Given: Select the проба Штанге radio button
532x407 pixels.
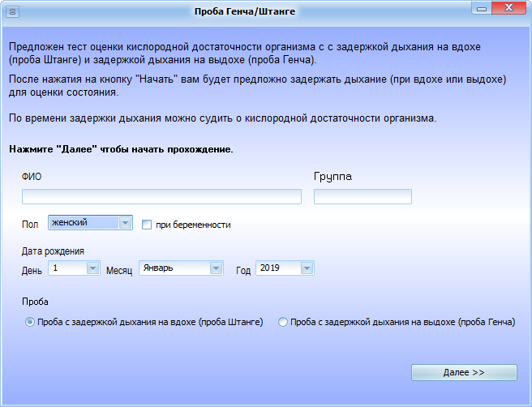Looking at the screenshot, I should click(x=30, y=322).
